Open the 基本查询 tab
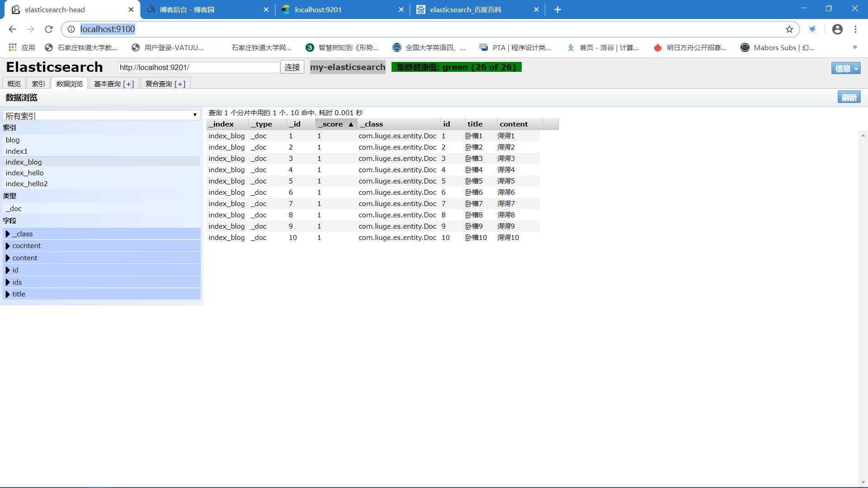This screenshot has height=488, width=868. [x=113, y=84]
